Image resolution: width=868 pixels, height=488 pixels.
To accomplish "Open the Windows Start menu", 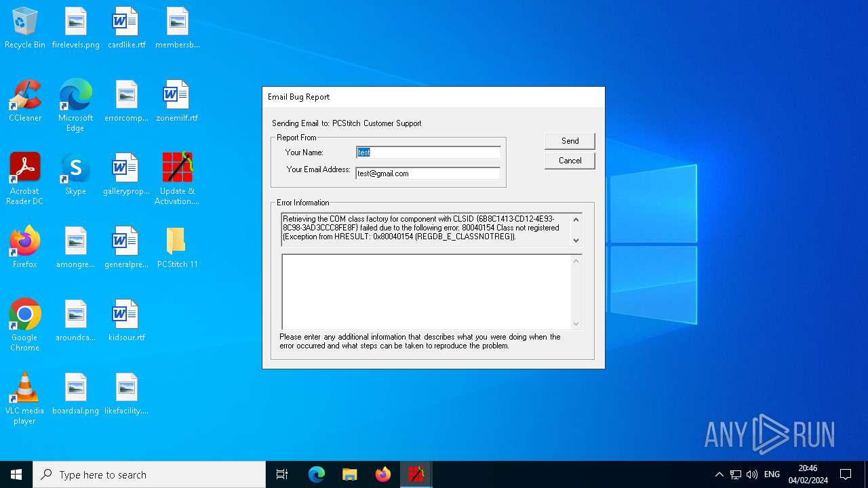I will (x=16, y=474).
